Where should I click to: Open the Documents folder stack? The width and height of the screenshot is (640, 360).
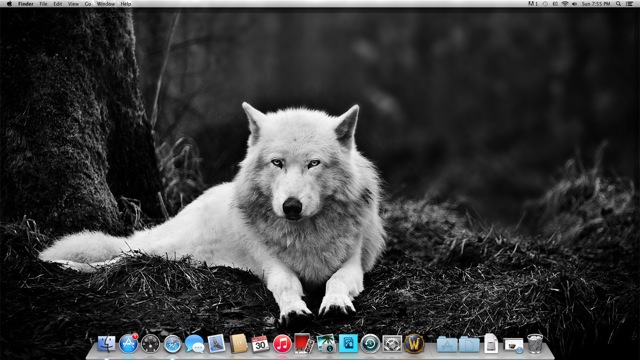tap(469, 344)
